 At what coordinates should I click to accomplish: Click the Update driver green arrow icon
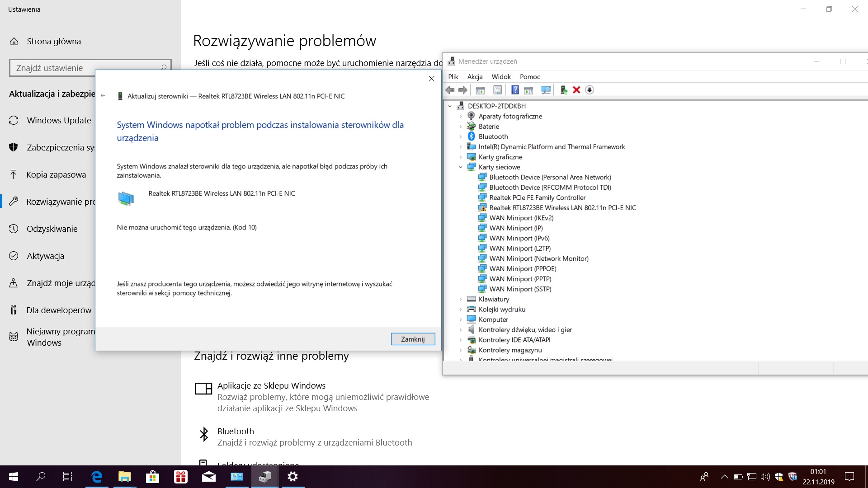(x=564, y=90)
